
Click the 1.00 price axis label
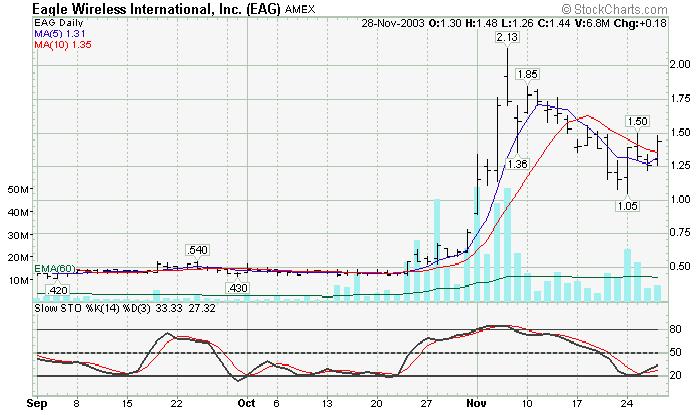click(681, 199)
